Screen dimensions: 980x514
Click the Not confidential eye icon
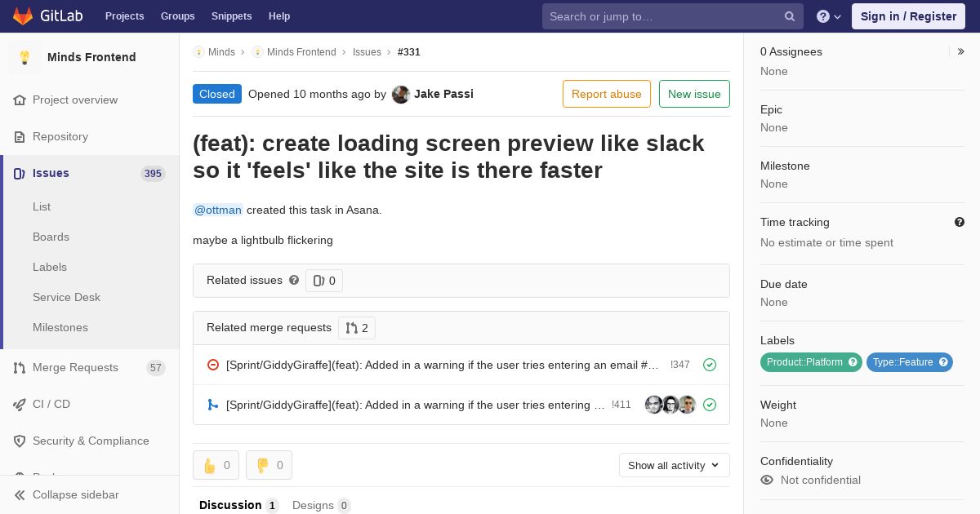[767, 480]
